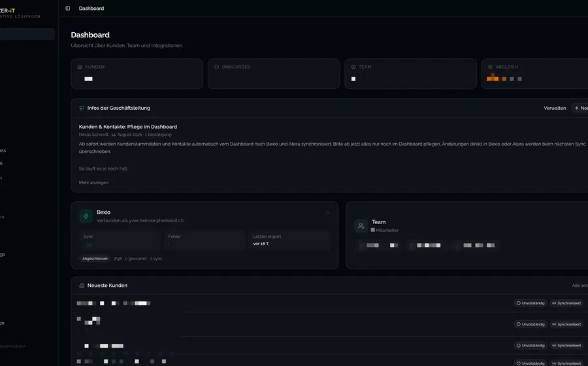Click the subtitle Übersicht über Kunden, Team und Integrationen
The image size is (588, 366).
pos(126,45)
